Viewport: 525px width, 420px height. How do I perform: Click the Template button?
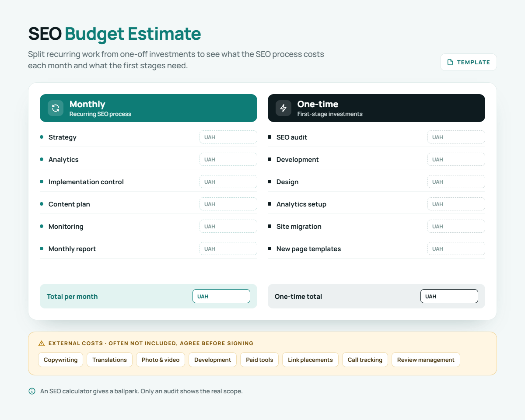tap(468, 62)
